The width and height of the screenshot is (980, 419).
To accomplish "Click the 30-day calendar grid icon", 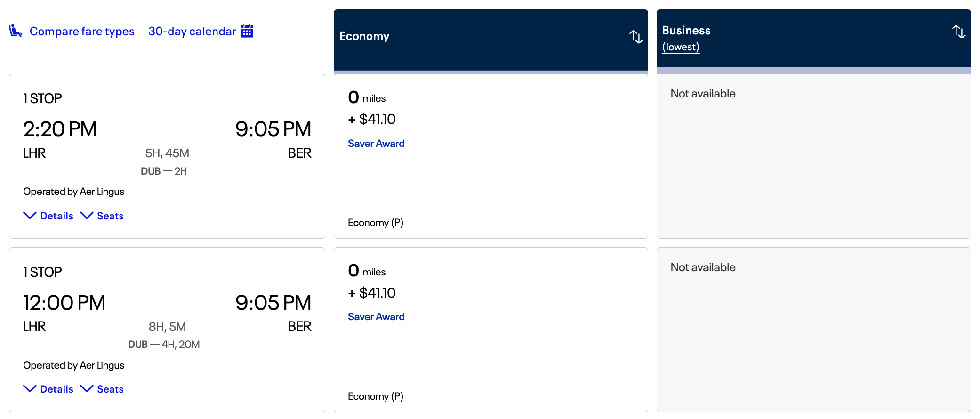I will [247, 31].
